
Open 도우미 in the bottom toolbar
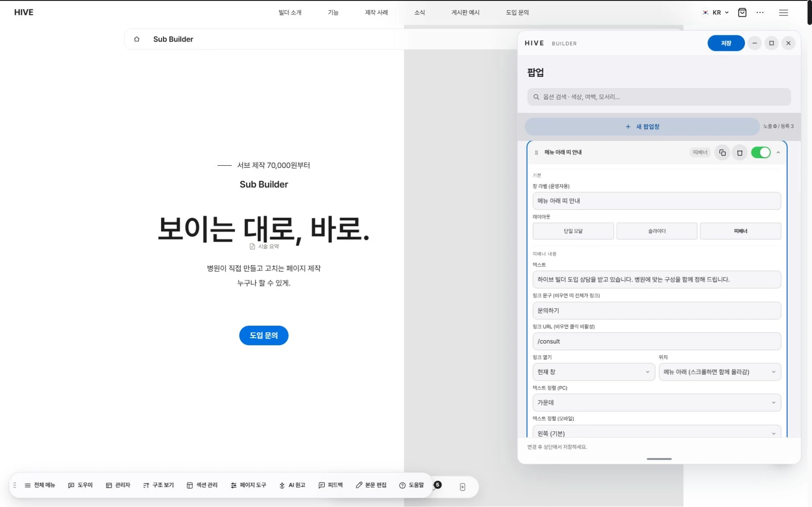(80, 485)
